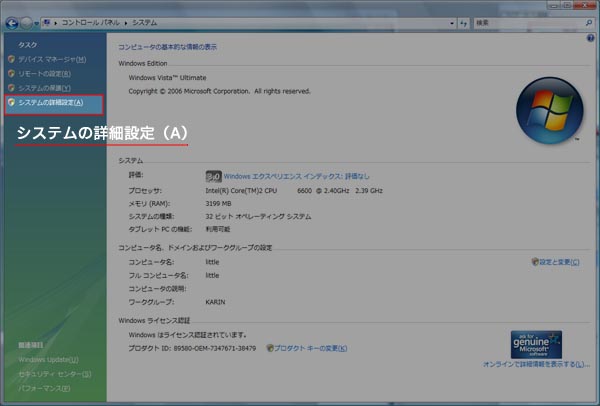Select コントロール パネル breadcrumb in address bar
Viewport: 600px width, 406px height.
click(91, 23)
